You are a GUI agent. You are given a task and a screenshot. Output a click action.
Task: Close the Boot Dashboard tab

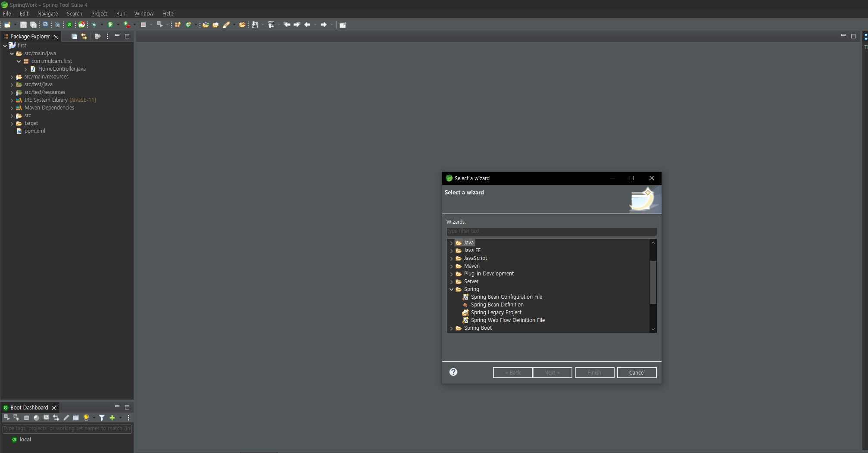click(54, 408)
